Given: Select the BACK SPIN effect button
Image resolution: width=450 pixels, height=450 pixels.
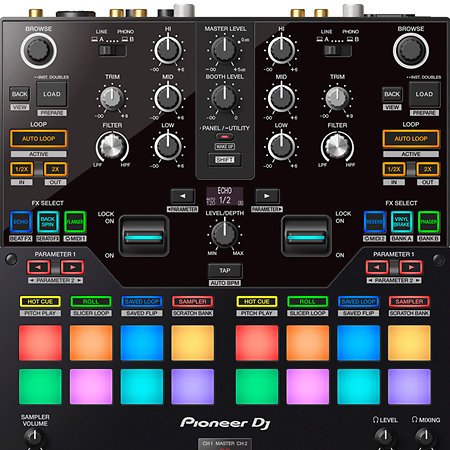Looking at the screenshot, I should [x=48, y=222].
